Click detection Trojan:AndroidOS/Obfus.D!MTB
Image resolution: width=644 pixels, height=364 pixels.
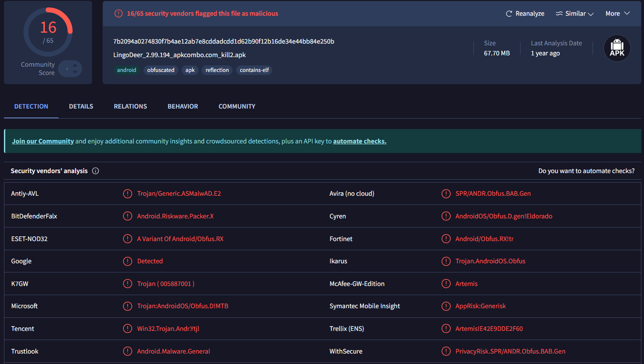tap(183, 306)
